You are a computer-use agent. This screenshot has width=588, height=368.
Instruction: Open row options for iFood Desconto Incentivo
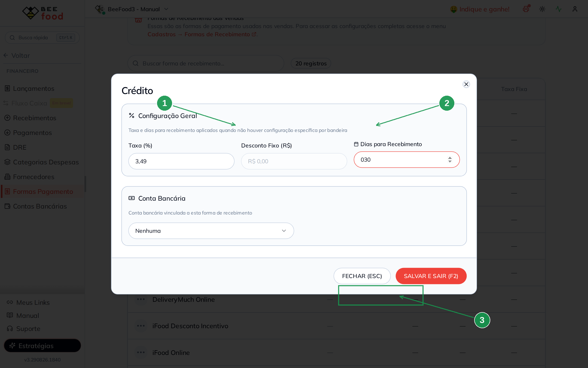click(x=141, y=326)
